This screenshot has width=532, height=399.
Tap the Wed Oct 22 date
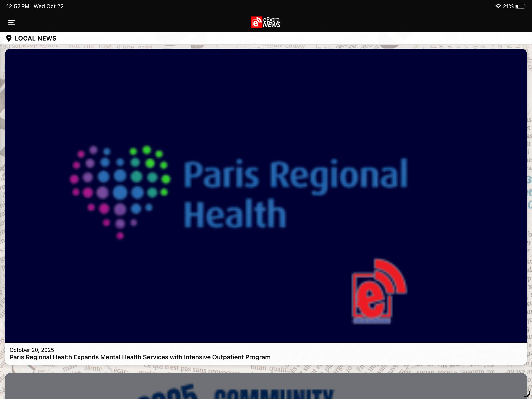(x=48, y=6)
